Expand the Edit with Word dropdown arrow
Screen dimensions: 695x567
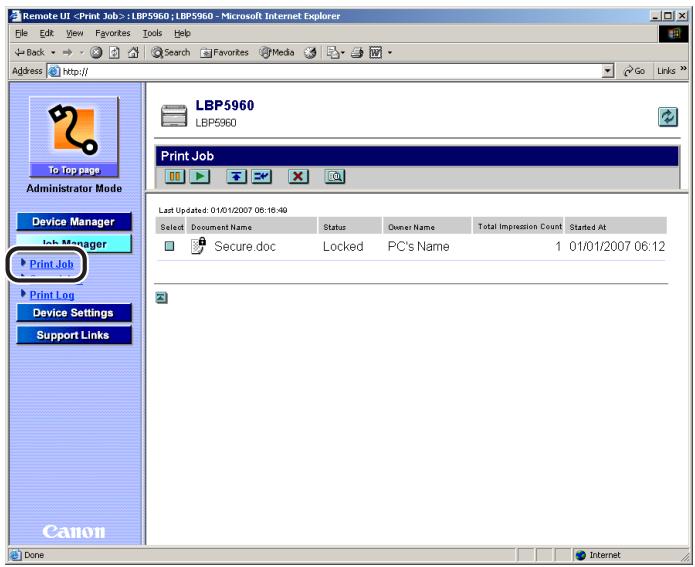pyautogui.click(x=390, y=53)
